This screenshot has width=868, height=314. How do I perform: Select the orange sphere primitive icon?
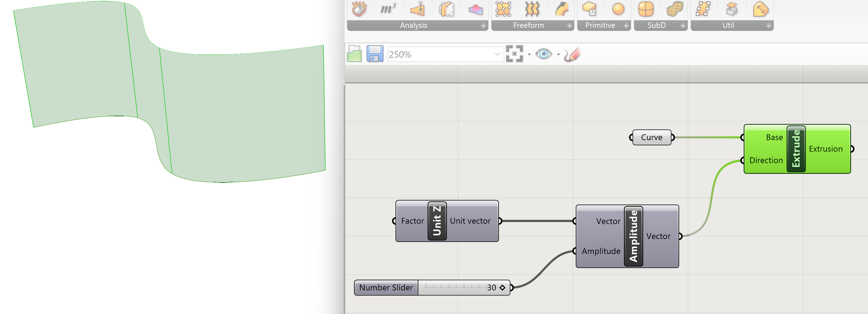(x=618, y=9)
